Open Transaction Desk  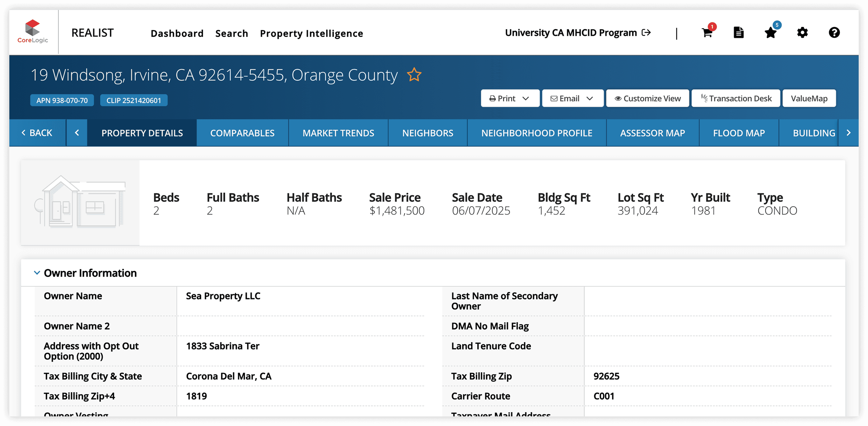click(735, 98)
